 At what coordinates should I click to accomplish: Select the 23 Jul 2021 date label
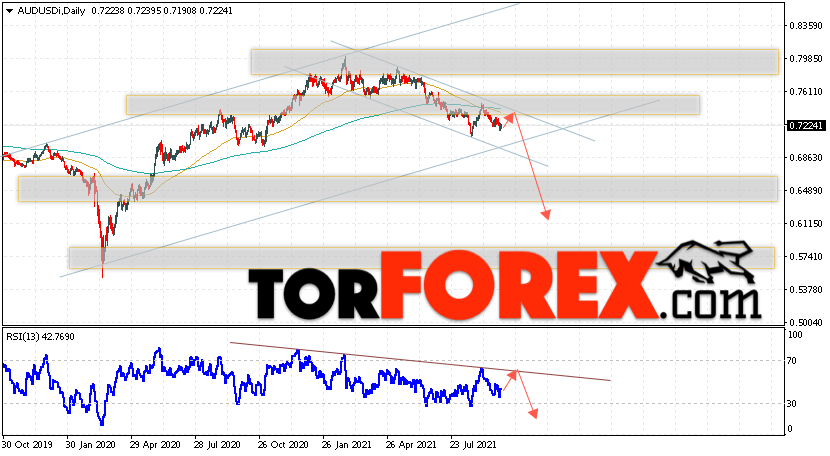(473, 445)
